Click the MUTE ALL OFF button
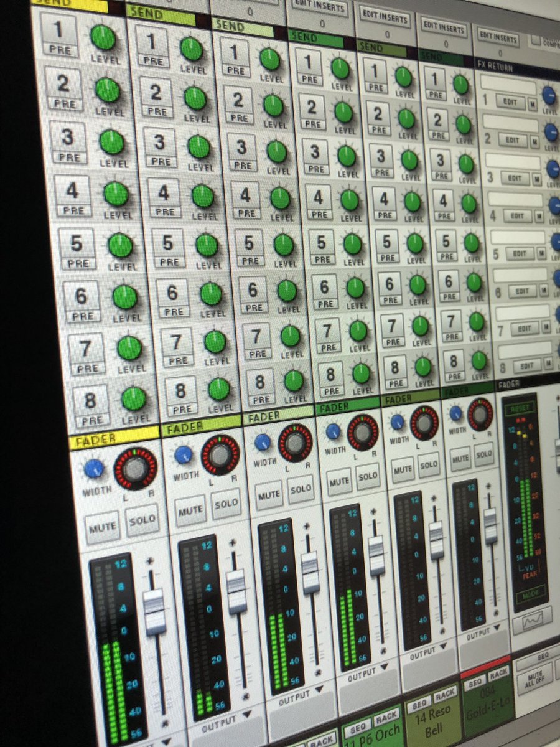This screenshot has width=560, height=747. tap(534, 678)
